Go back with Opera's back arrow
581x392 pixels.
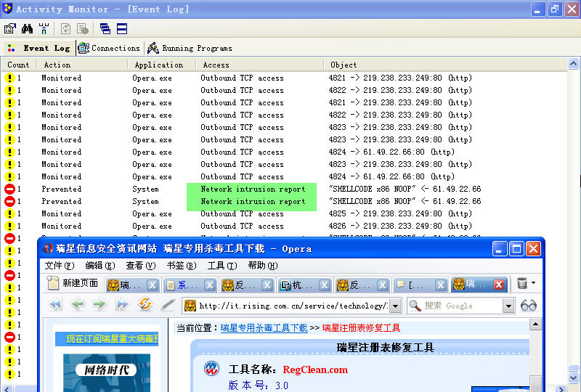pos(78,305)
